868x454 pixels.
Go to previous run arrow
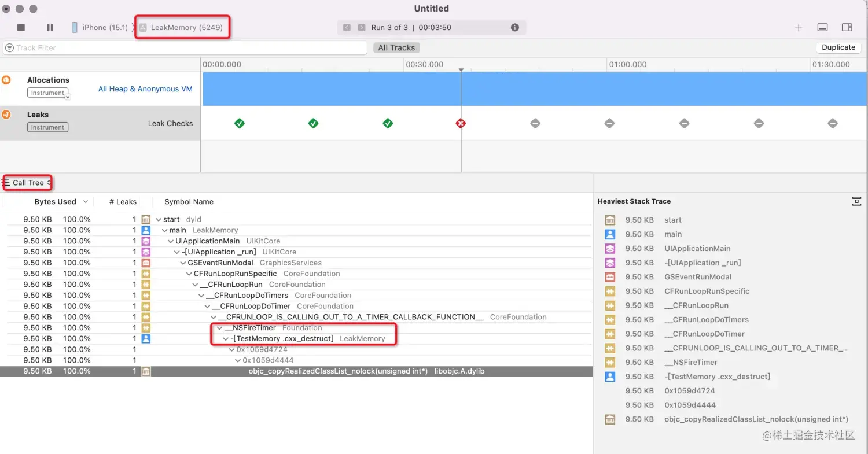coord(347,28)
